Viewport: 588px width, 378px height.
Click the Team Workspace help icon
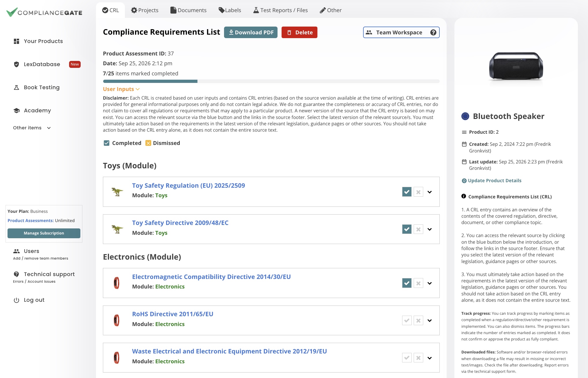[x=433, y=32]
